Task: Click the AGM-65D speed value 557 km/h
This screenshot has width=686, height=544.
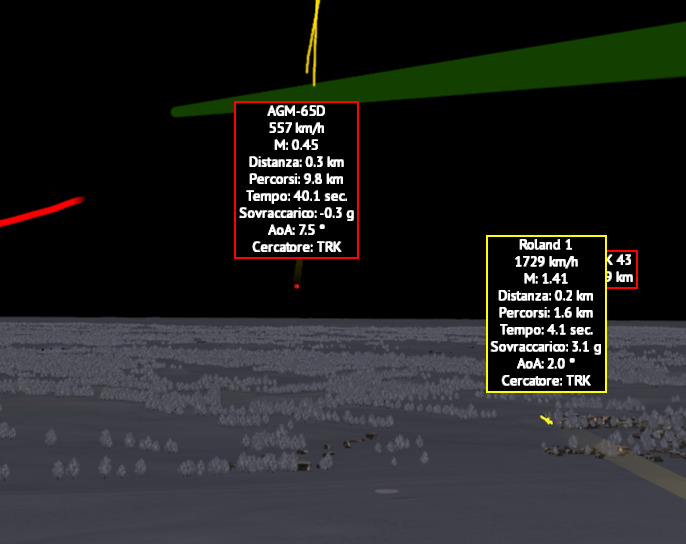Action: 296,128
